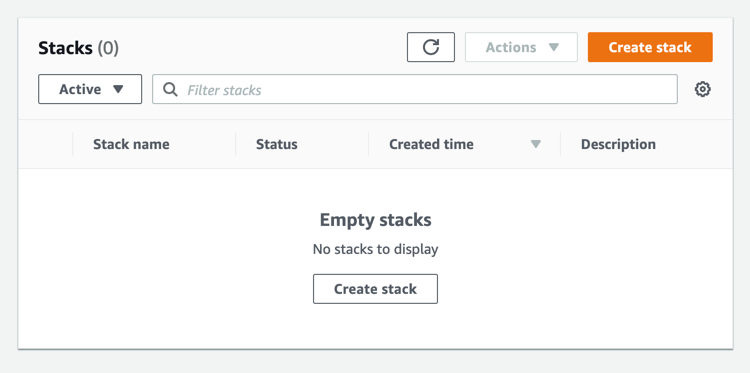Click the Stacks heading text
The height and width of the screenshot is (373, 750).
[66, 48]
